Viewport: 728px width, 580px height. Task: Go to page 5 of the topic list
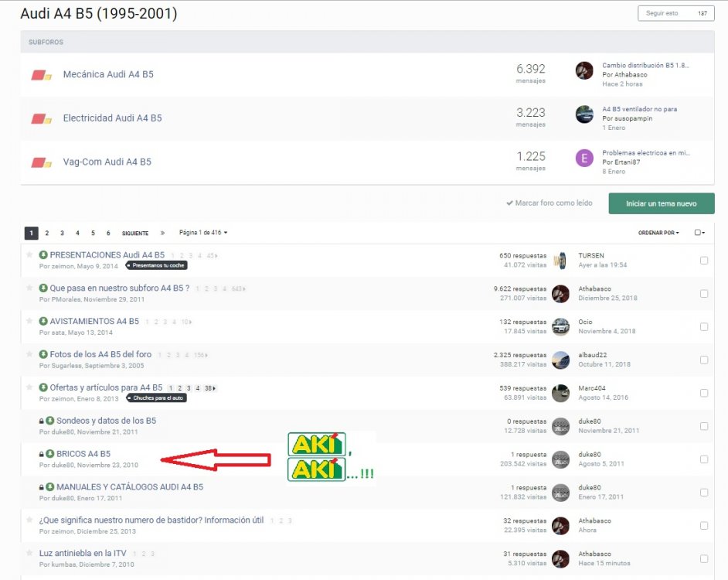(x=93, y=233)
